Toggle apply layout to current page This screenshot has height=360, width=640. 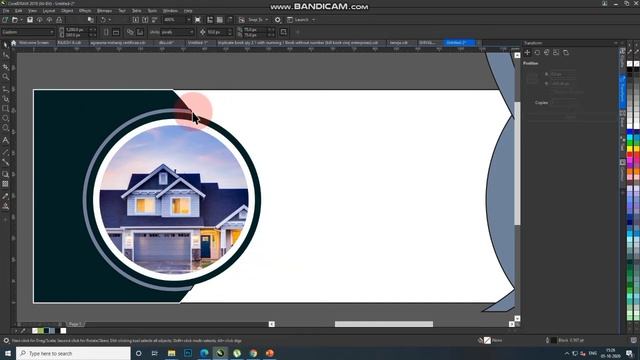click(140, 32)
